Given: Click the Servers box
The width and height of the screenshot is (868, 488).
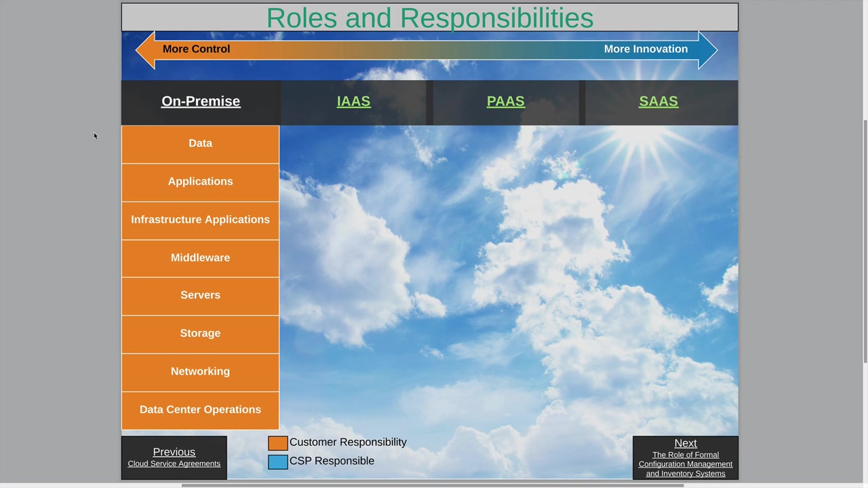Looking at the screenshot, I should tap(200, 296).
